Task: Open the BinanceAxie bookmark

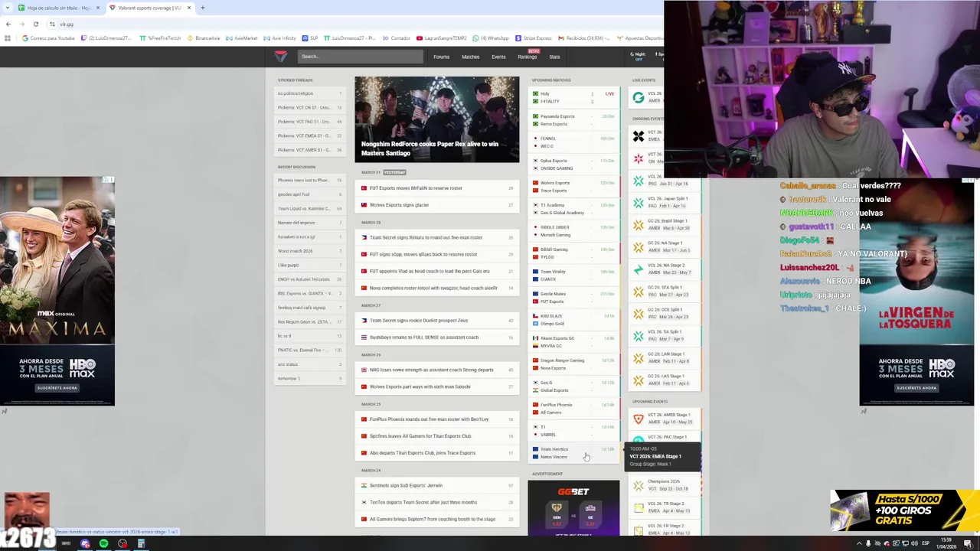Action: pos(204,37)
